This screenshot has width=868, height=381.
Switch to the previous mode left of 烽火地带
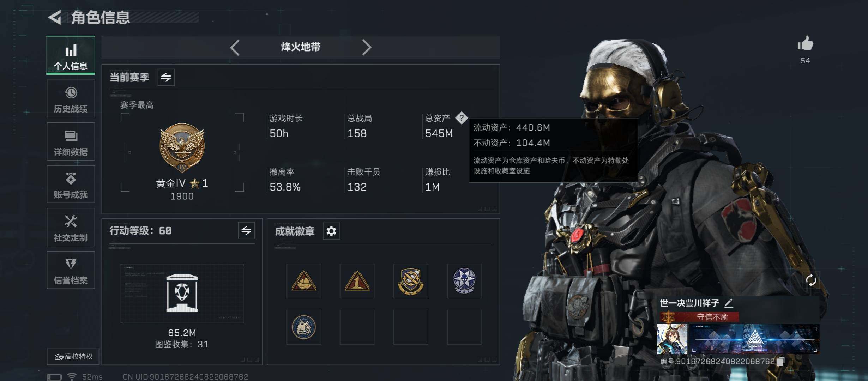[235, 47]
